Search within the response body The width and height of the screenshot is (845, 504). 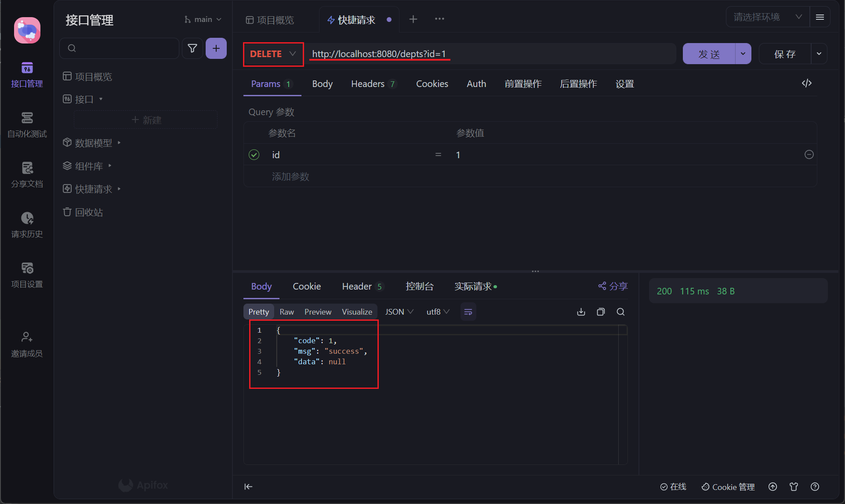620,312
